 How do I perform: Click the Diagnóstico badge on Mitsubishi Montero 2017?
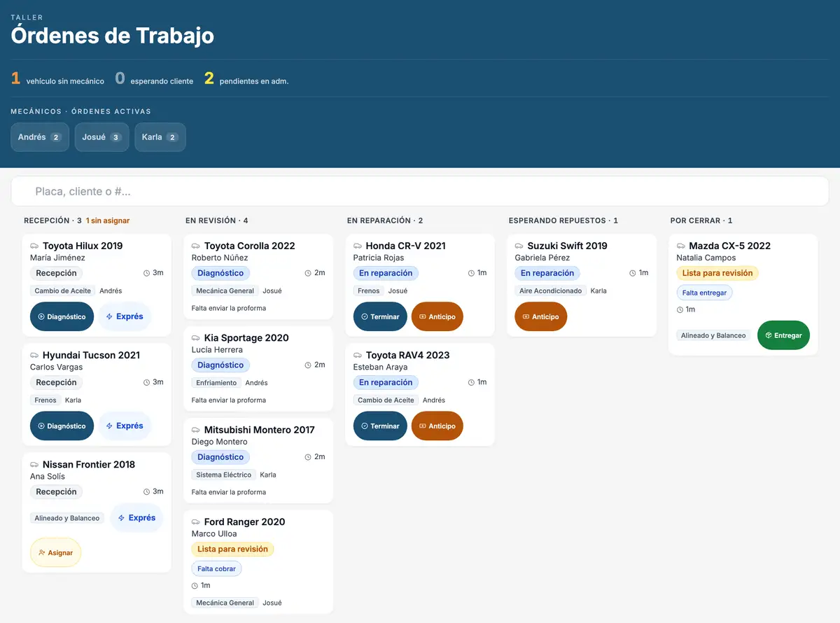pos(220,457)
